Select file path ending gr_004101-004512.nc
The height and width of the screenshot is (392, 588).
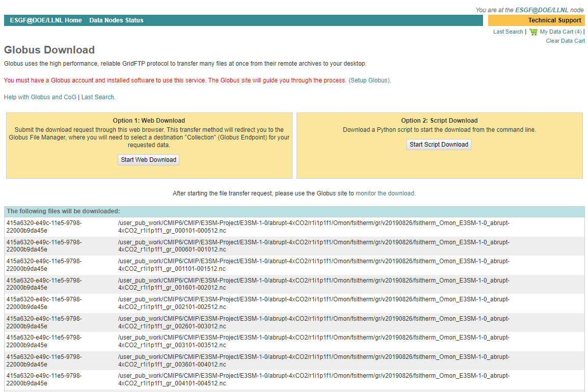(313, 379)
